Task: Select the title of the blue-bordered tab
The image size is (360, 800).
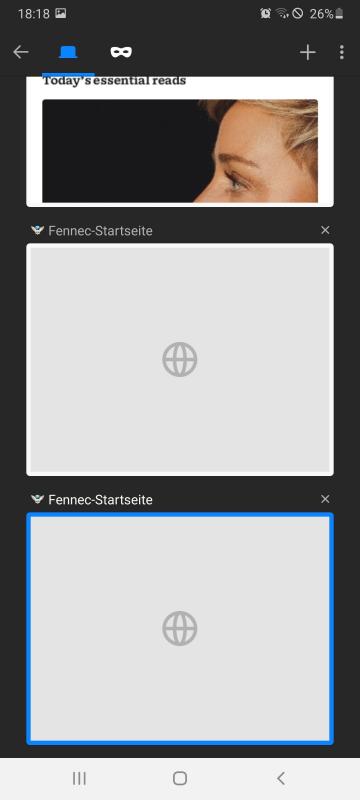Action: pos(100,500)
